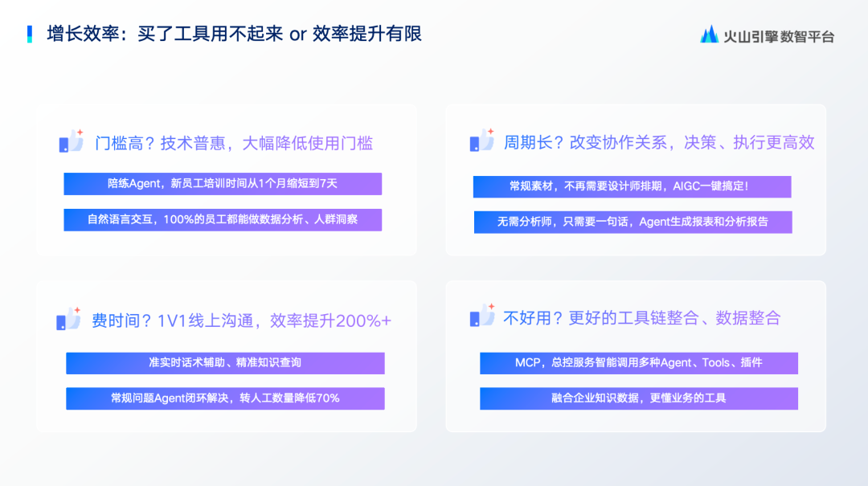Click the 火山引擎数智平台 brand text
This screenshot has width=868, height=486.
pos(779,36)
